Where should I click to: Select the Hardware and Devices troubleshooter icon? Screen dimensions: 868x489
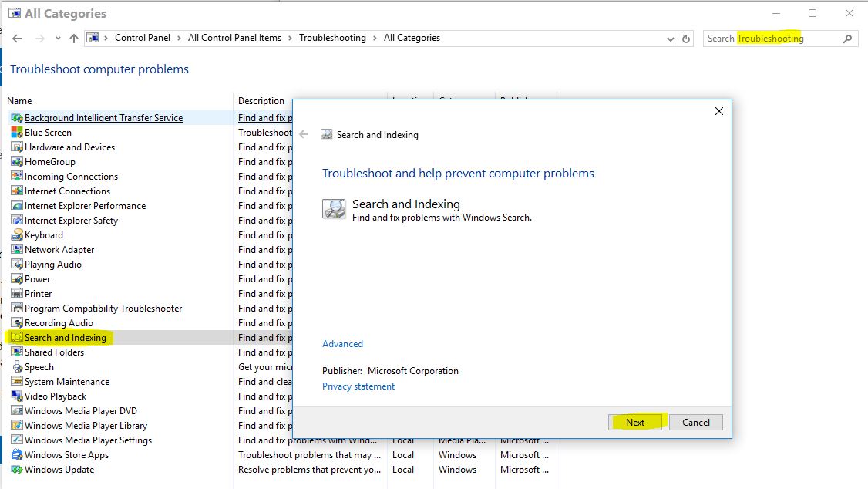click(x=17, y=147)
